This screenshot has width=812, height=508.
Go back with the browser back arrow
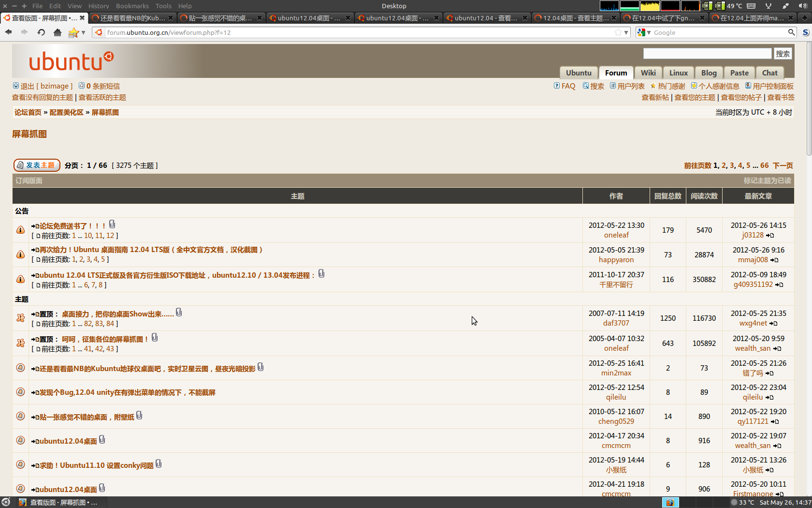click(9, 32)
